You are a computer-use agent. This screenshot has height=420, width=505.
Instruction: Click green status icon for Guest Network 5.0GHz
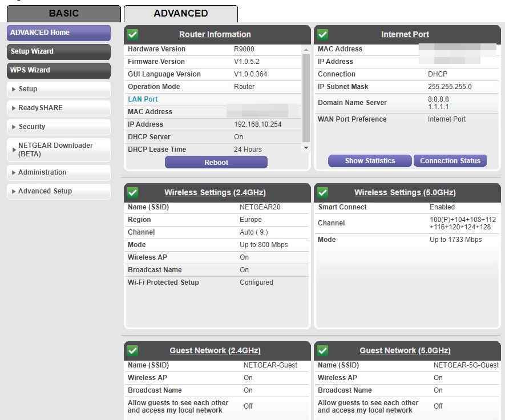click(323, 350)
